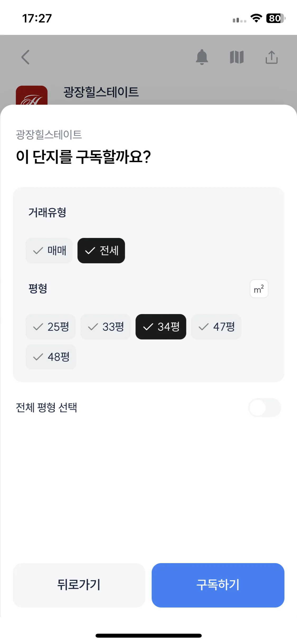Image resolution: width=297 pixels, height=644 pixels.
Task: Select the 25평 size chip
Action: [50, 327]
